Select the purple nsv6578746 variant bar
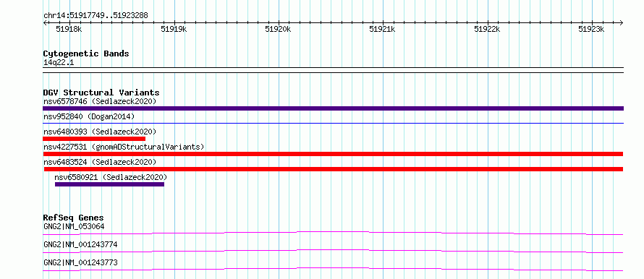Viewport: 644px width, 279px height. [333, 108]
